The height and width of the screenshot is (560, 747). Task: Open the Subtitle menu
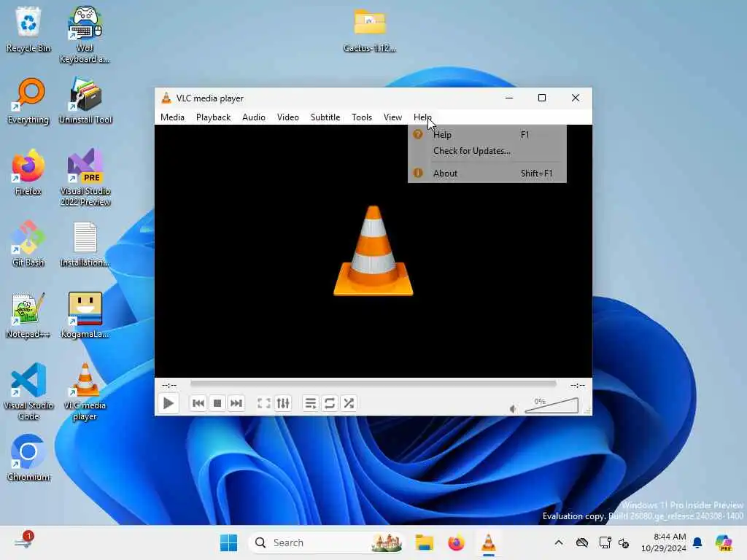[x=325, y=117]
